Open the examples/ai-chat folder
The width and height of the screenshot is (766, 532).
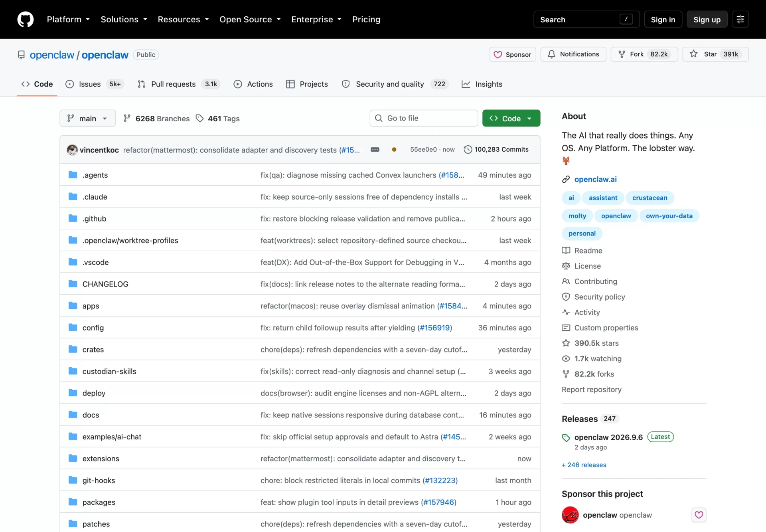112,437
